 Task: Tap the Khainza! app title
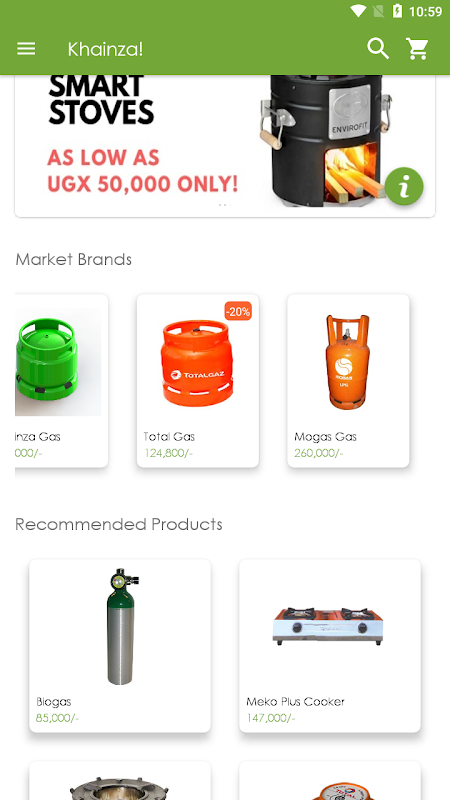pyautogui.click(x=105, y=49)
